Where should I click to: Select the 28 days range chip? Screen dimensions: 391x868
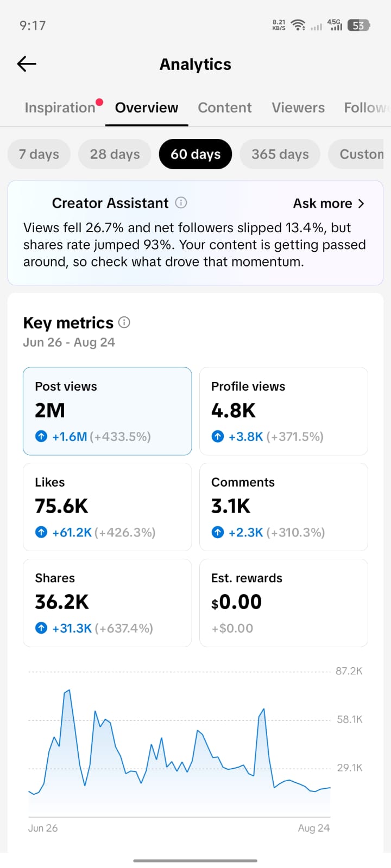click(115, 154)
